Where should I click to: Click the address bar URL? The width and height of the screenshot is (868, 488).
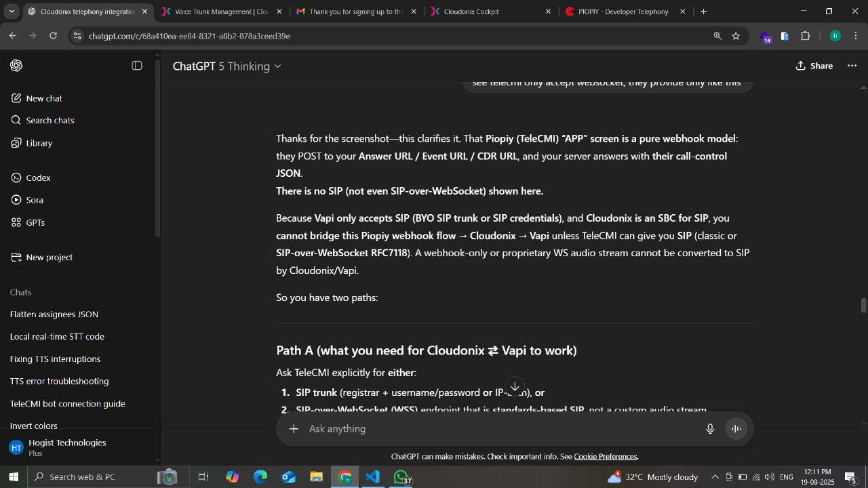tap(189, 36)
